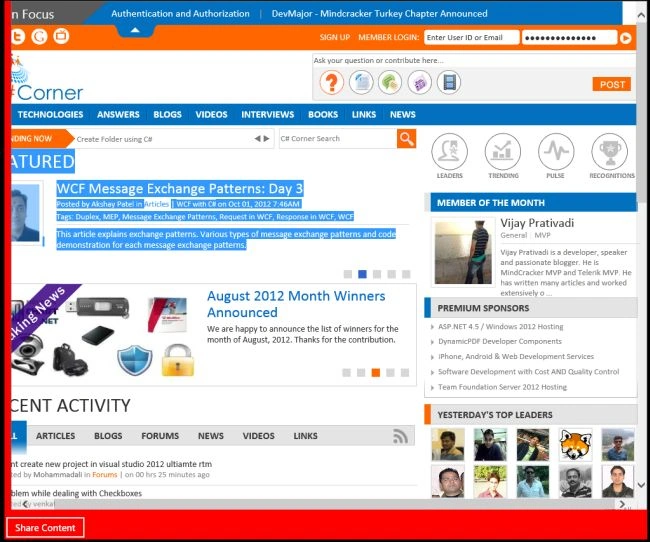Click Vijay Prativadi member photo
Image resolution: width=650 pixels, height=542 pixels.
463,253
